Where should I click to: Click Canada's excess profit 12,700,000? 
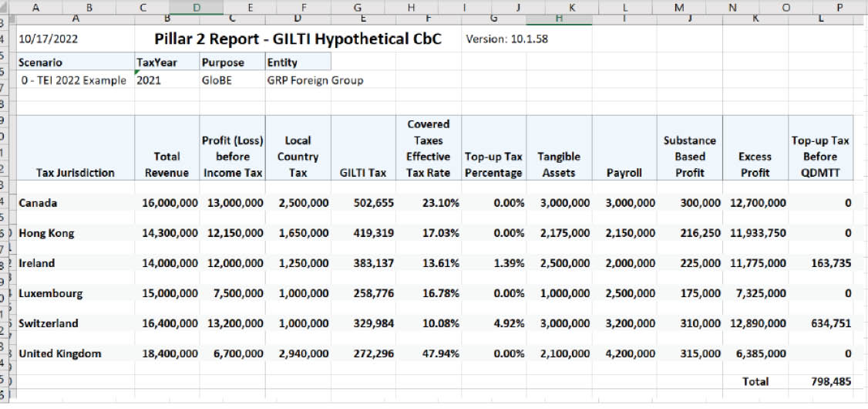[755, 203]
